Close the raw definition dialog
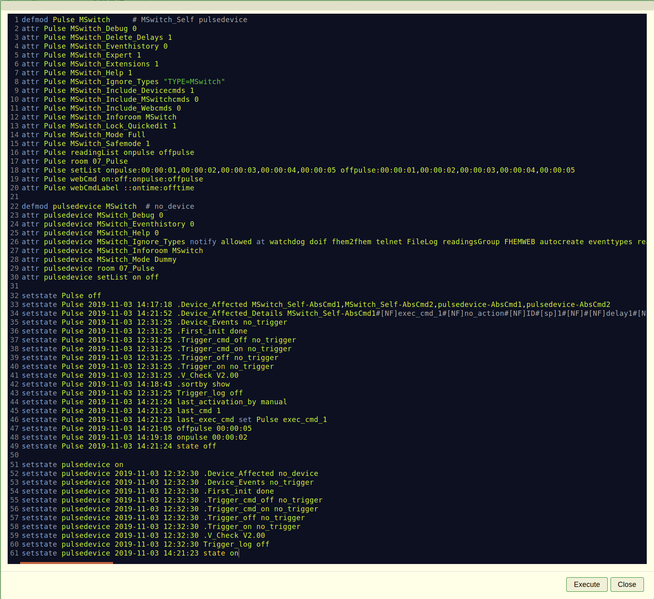Image resolution: width=654 pixels, height=599 pixels. pos(626,584)
